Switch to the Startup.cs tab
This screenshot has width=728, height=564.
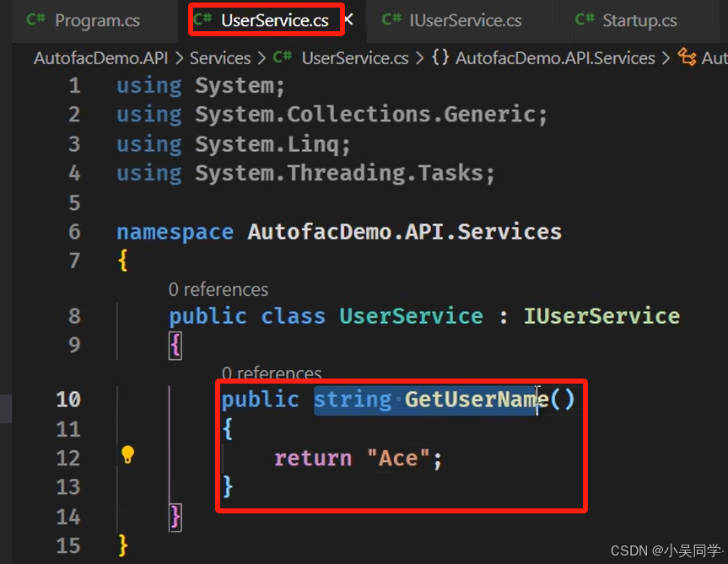[x=639, y=21]
